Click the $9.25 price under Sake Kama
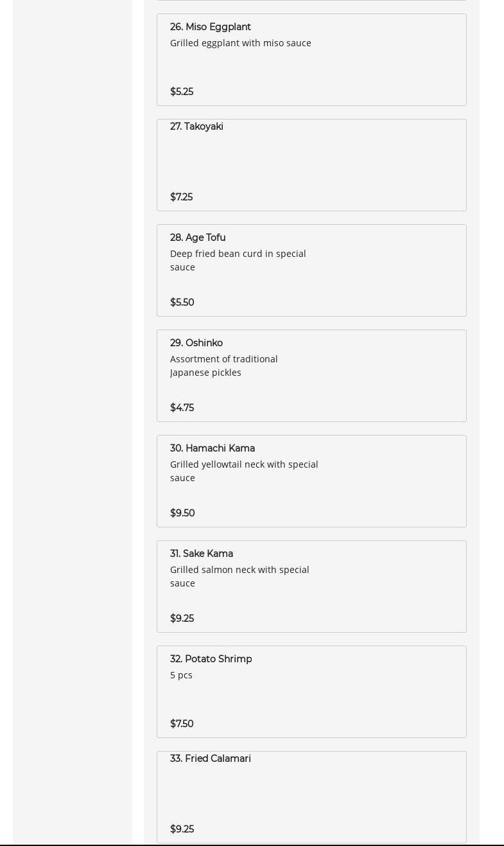This screenshot has width=504, height=846. pyautogui.click(x=182, y=619)
